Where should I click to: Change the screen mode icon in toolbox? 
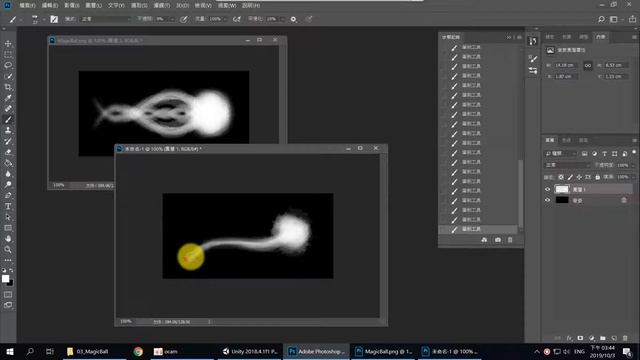[8, 305]
